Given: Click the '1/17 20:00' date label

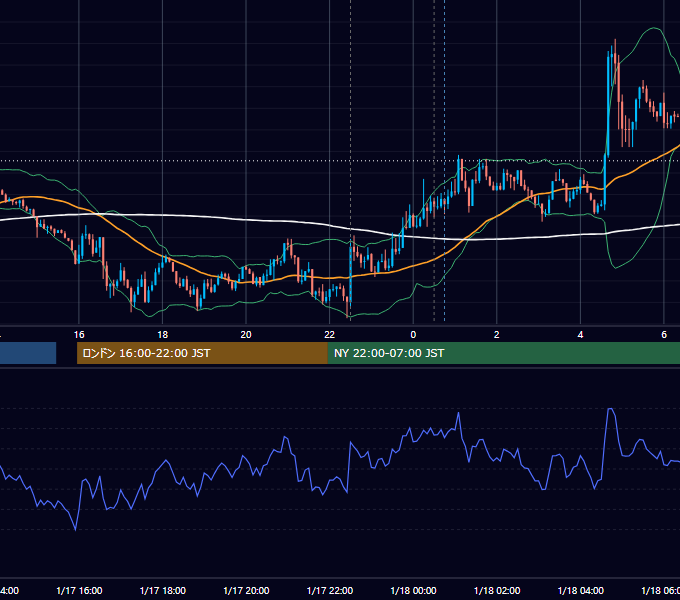Looking at the screenshot, I should coord(246,590).
